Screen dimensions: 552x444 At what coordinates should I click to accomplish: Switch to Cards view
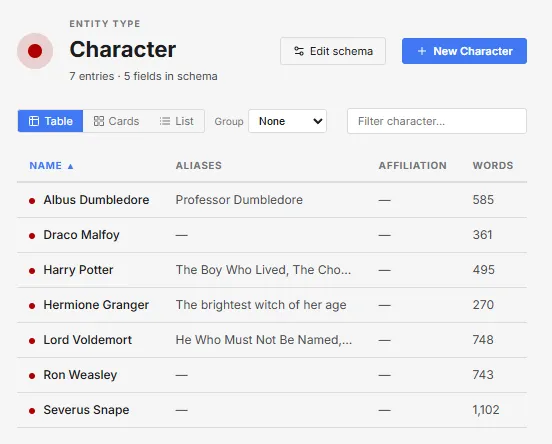click(116, 121)
